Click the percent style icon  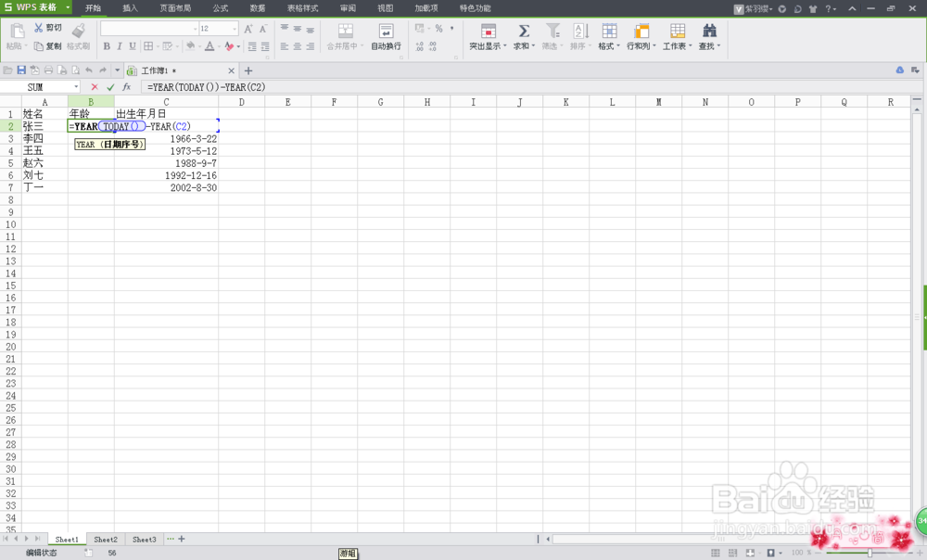coord(438,29)
